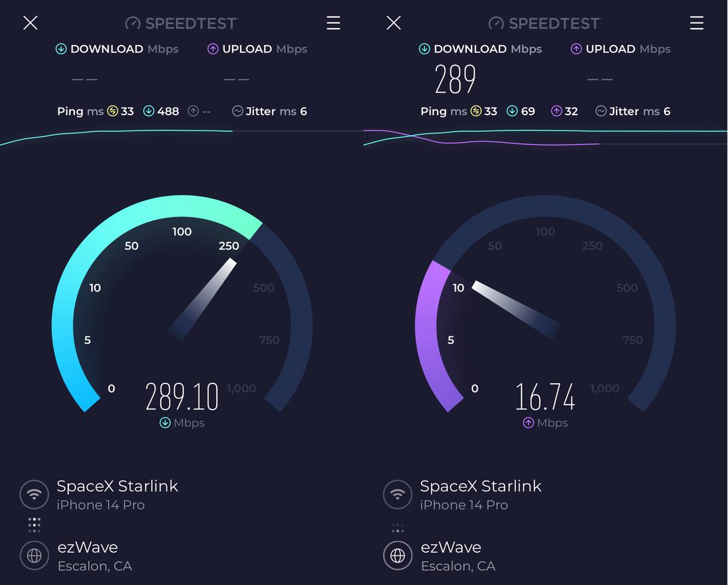Click the upload arrow icon under 16.74

click(x=528, y=422)
